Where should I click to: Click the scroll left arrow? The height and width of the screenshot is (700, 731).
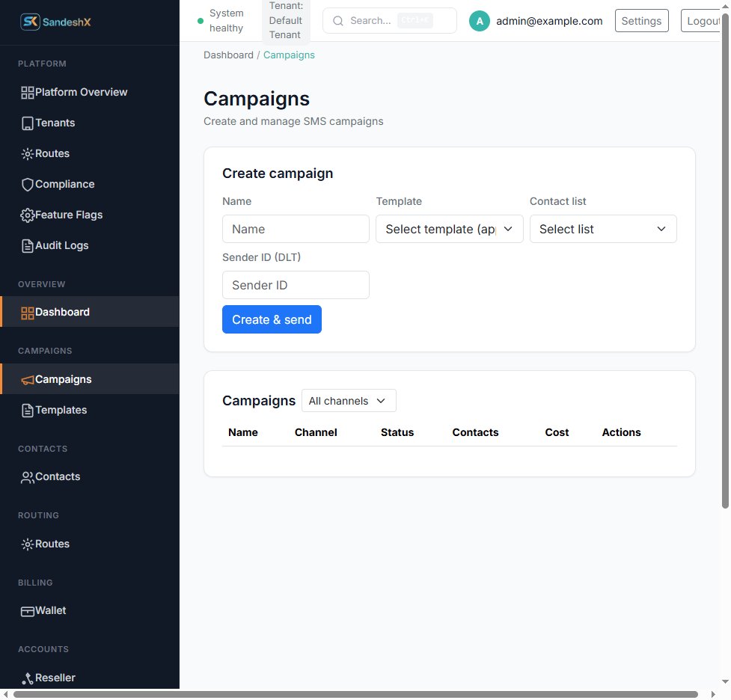click(5, 695)
